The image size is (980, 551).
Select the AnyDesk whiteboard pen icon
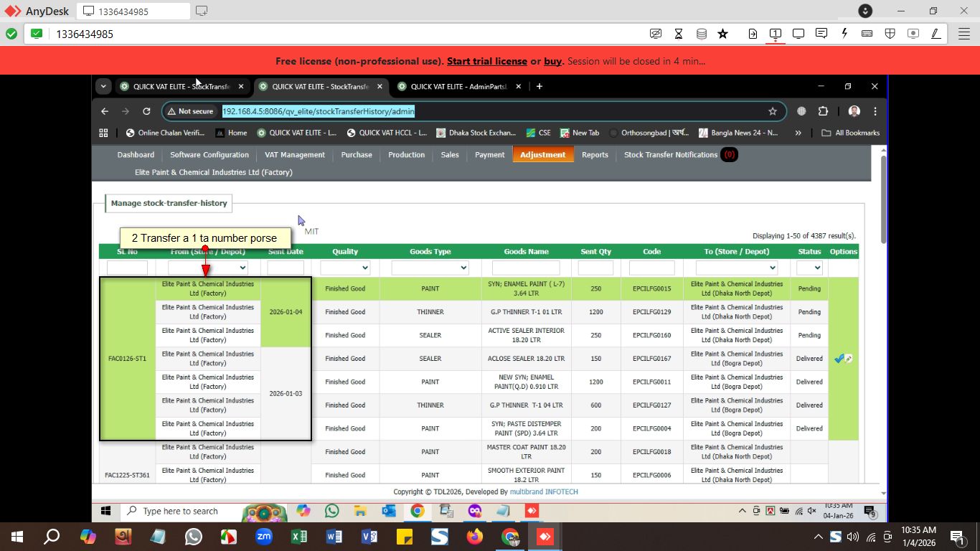[936, 34]
